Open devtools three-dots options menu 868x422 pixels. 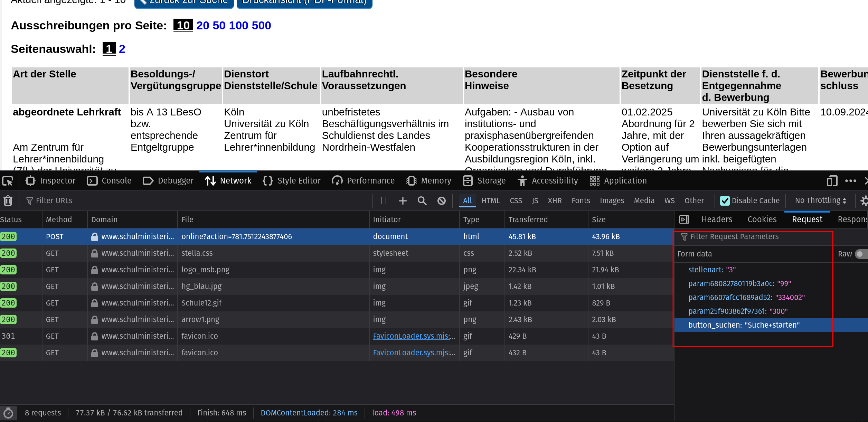(x=850, y=181)
